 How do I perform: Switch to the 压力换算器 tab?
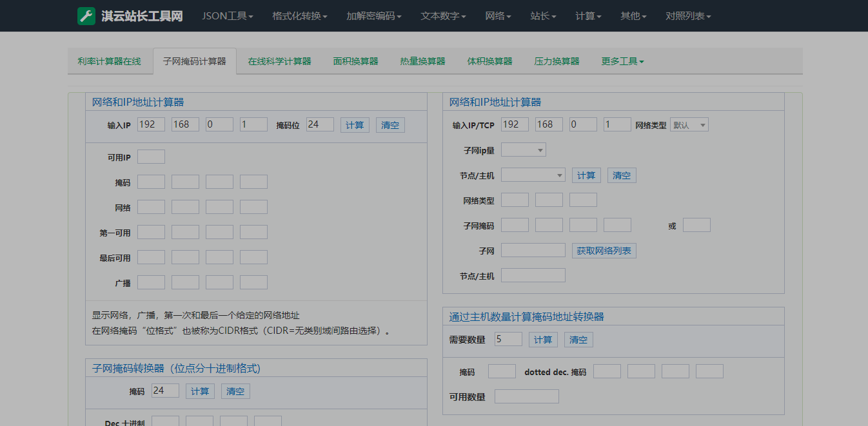pyautogui.click(x=557, y=61)
